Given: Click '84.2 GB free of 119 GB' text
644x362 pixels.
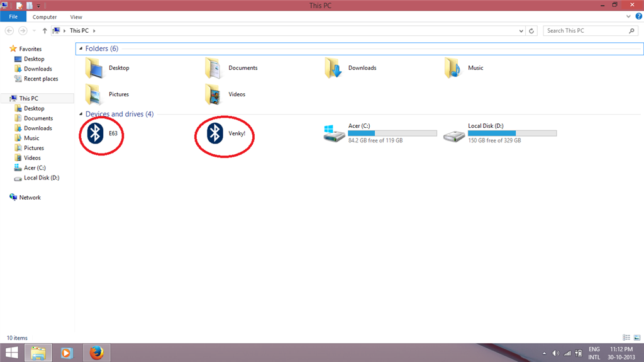Looking at the screenshot, I should [375, 140].
